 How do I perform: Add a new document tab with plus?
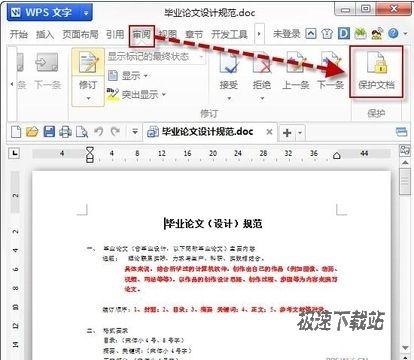click(287, 133)
